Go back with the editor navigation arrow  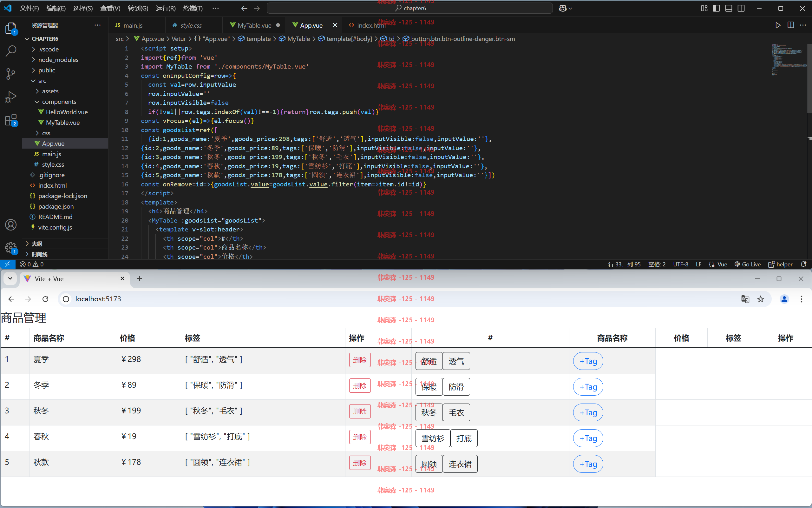244,8
